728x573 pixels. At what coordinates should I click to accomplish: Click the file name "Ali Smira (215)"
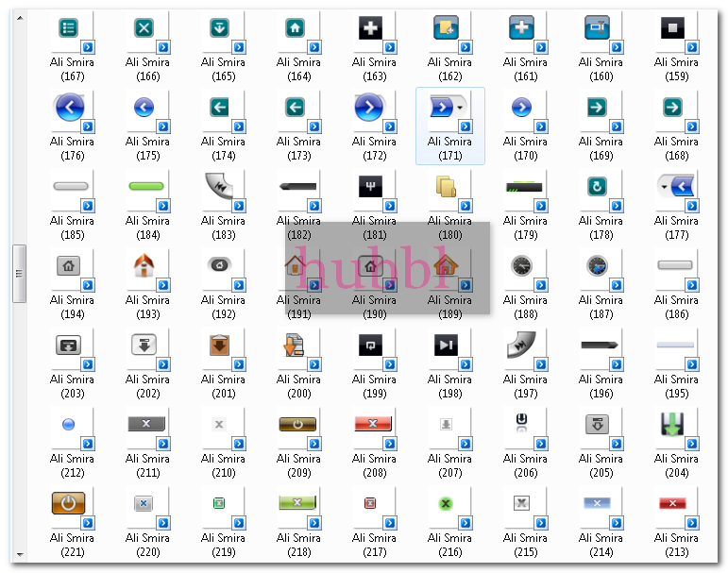525,545
